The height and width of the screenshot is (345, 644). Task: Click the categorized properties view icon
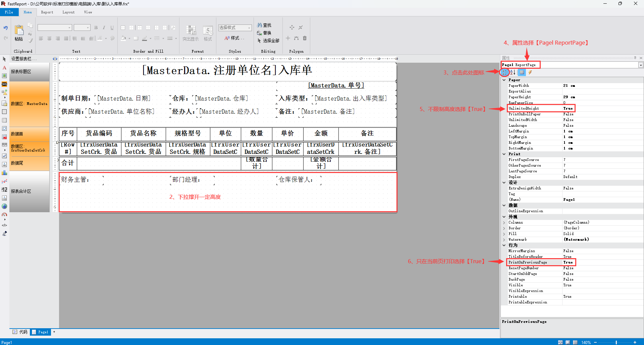(x=504, y=72)
